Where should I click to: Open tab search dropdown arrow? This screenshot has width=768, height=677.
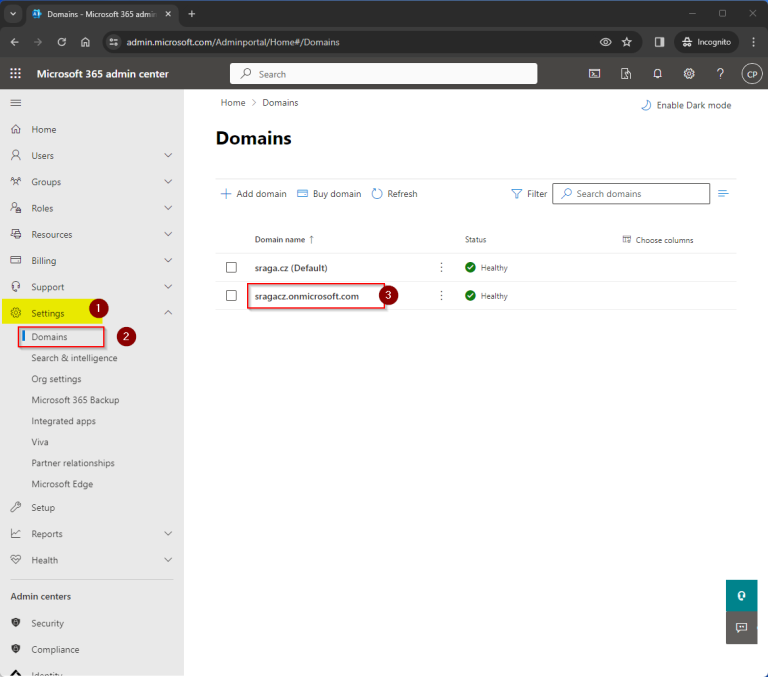pyautogui.click(x=13, y=14)
